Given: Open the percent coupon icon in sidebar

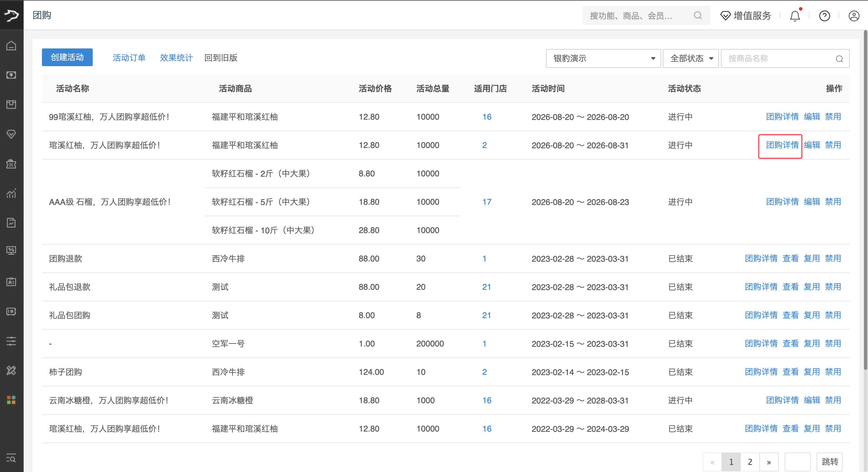Looking at the screenshot, I should click(x=12, y=164).
